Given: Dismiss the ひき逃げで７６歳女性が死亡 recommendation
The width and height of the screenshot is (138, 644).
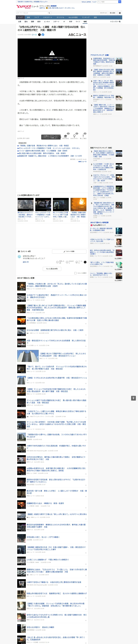Looking at the screenshot, I should [x=86, y=301].
